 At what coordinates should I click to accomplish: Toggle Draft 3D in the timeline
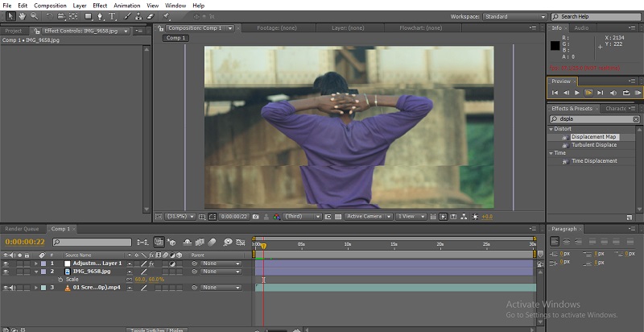coord(171,242)
